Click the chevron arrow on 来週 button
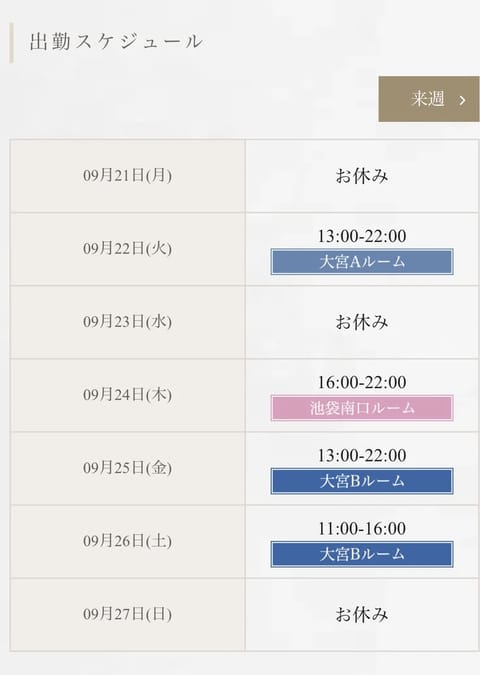480x675 pixels. point(462,100)
